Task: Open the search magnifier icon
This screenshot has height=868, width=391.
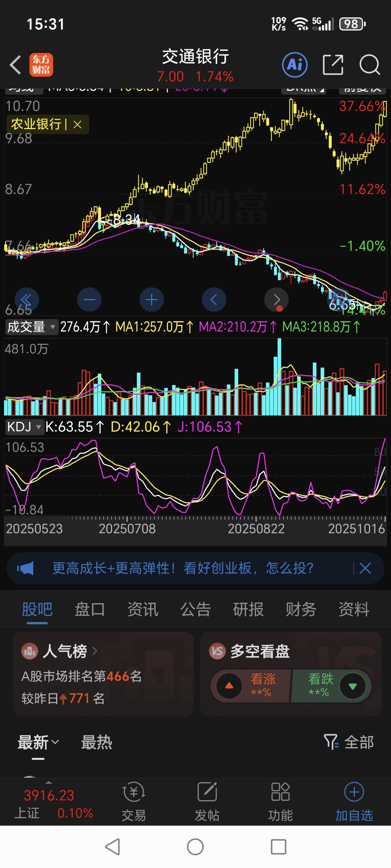Action: (370, 65)
